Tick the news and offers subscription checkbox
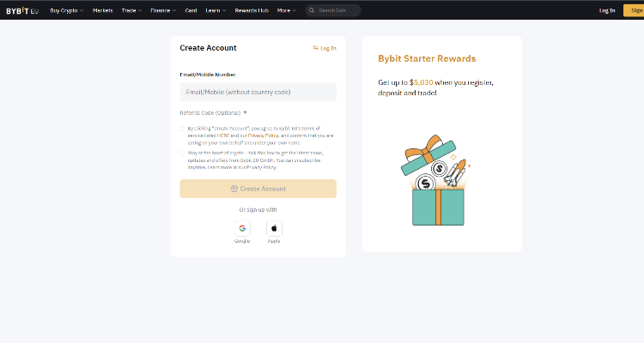Viewport: 644px width, 343px height. point(182,153)
